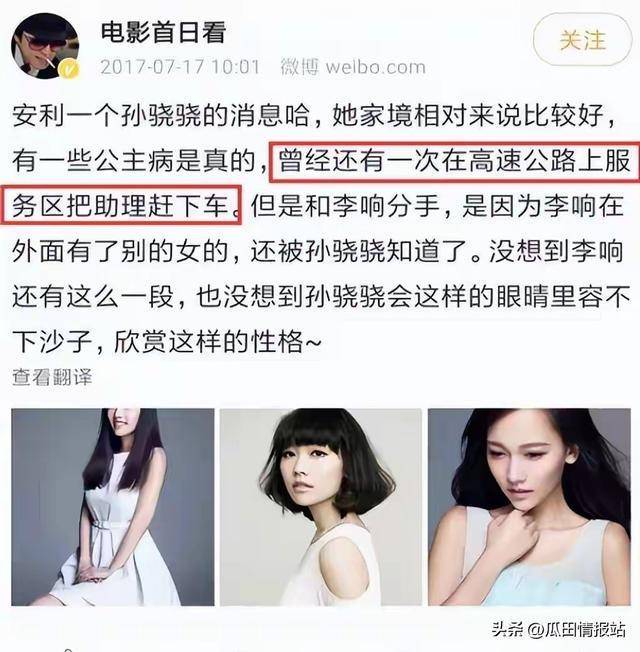Viewport: 640px width, 652px height.
Task: Click the red-boxed text 曾经还有一次在高速公路上服
Action: tap(455, 162)
